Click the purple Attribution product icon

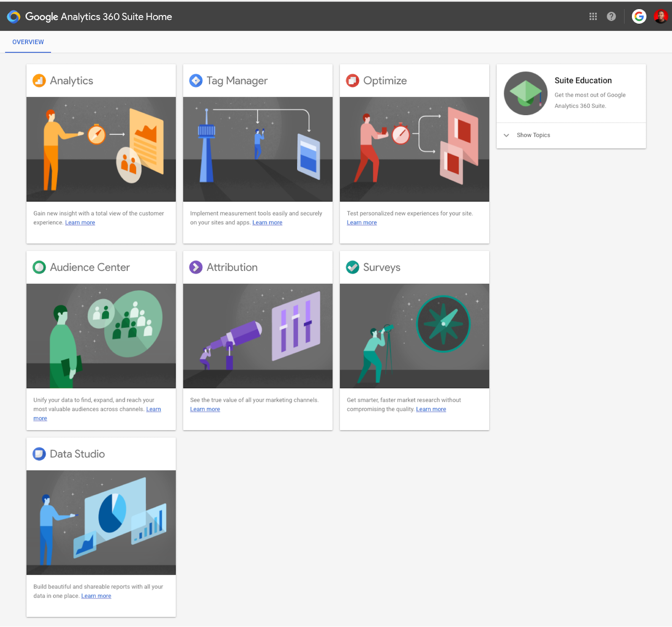196,267
